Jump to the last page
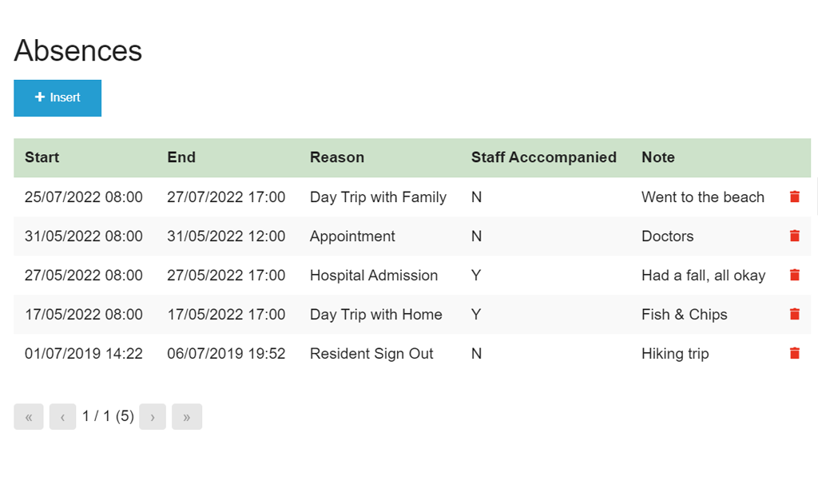This screenshot has height=504, width=818. [187, 417]
